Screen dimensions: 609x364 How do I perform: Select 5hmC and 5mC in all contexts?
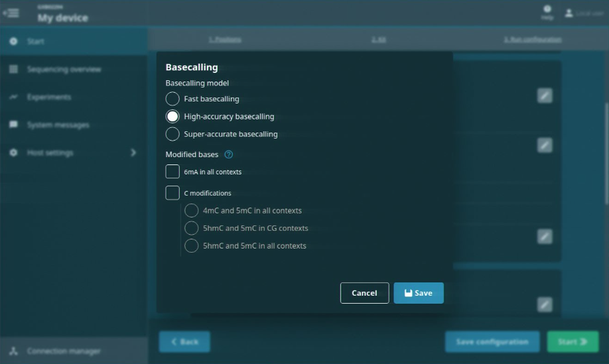[x=192, y=245]
